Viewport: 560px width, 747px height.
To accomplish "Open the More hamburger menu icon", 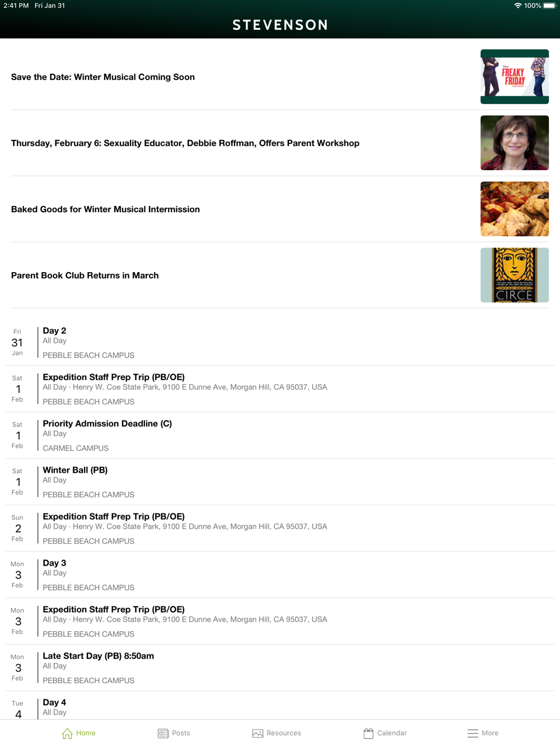I will (x=473, y=733).
